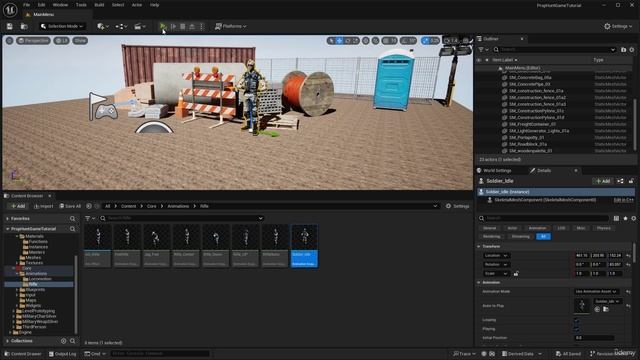Open the Location type dropdown
640x360 pixels.
496,256
